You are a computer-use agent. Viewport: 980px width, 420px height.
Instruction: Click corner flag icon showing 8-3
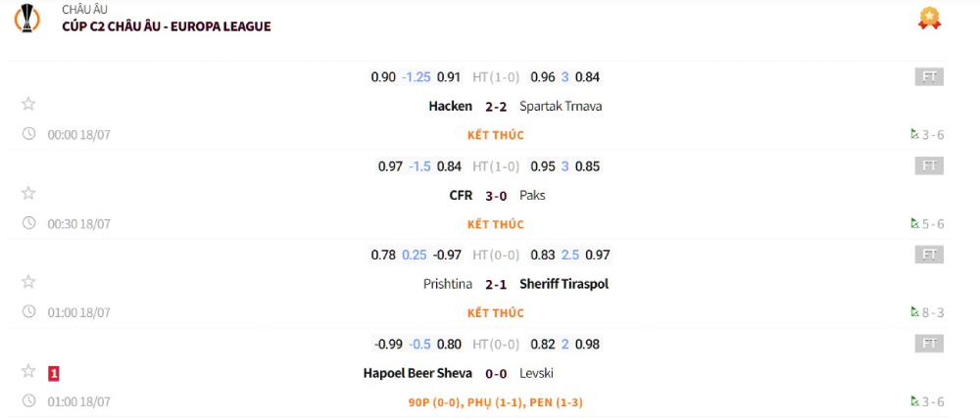point(914,312)
